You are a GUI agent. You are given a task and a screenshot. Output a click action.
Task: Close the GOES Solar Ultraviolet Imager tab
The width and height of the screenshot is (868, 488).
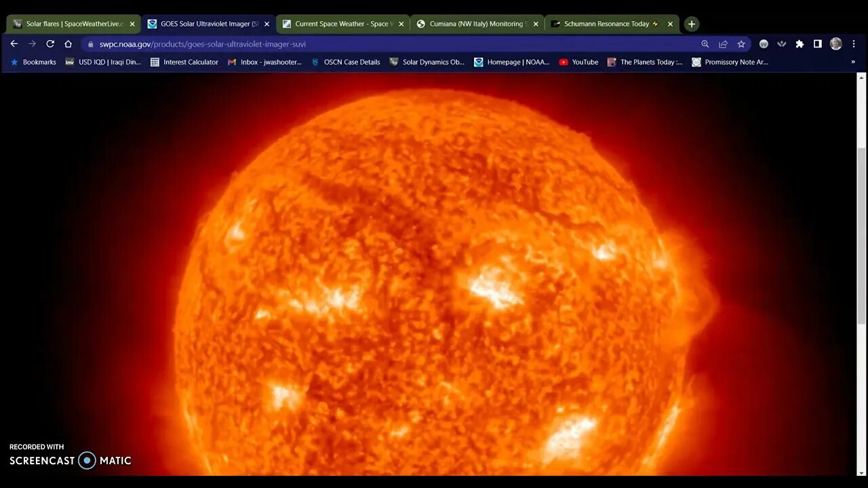pyautogui.click(x=267, y=24)
